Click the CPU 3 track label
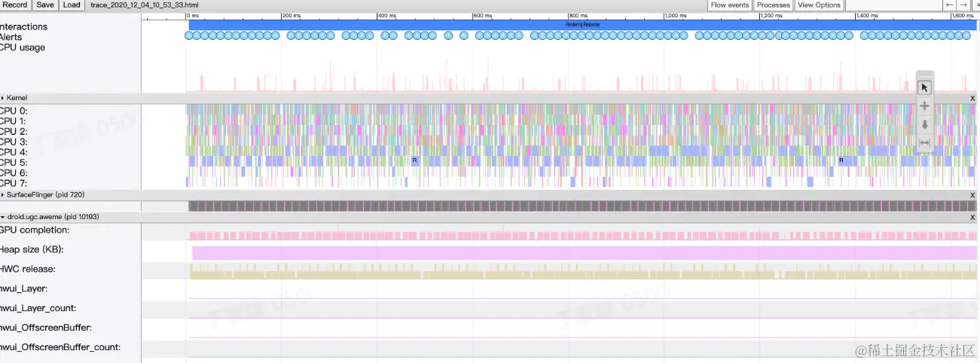The height and width of the screenshot is (363, 980). tap(14, 142)
